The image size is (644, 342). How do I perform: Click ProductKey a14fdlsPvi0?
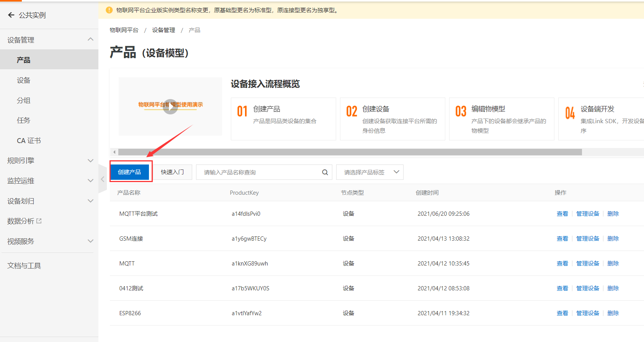click(246, 213)
